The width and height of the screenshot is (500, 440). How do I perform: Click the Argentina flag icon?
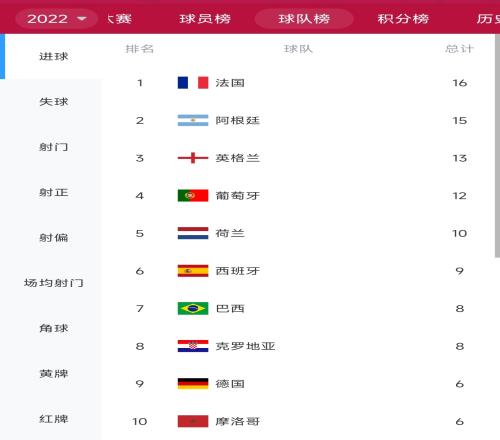pos(193,120)
